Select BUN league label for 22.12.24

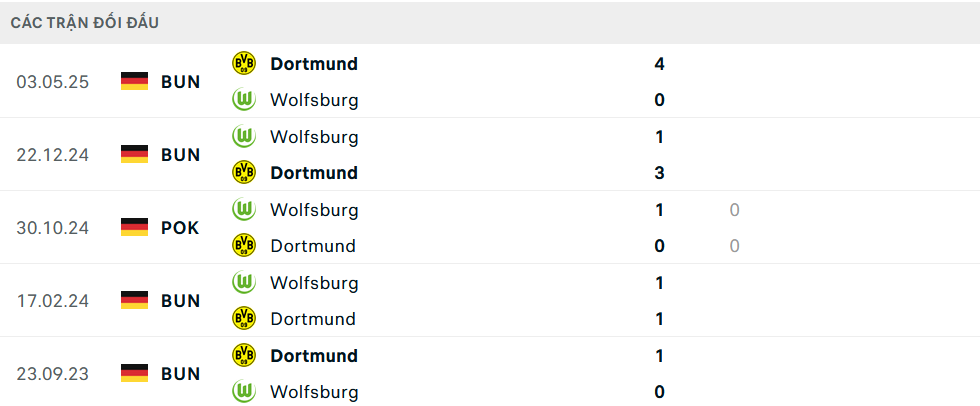(180, 155)
